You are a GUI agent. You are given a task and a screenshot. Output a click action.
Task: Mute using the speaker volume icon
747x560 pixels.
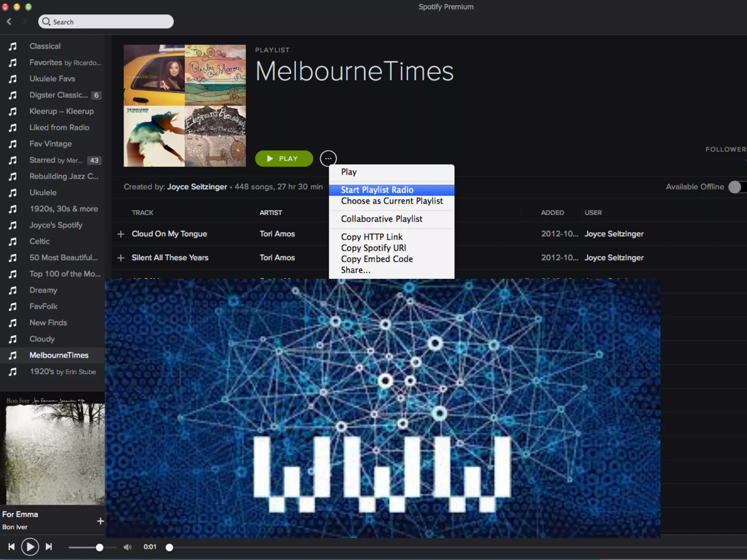(127, 547)
